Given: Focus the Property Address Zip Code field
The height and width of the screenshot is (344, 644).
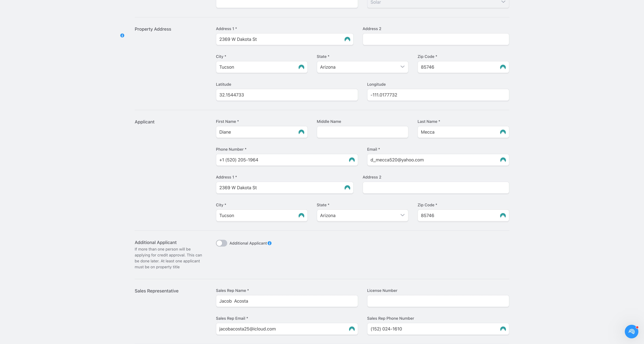Looking at the screenshot, I should (463, 67).
